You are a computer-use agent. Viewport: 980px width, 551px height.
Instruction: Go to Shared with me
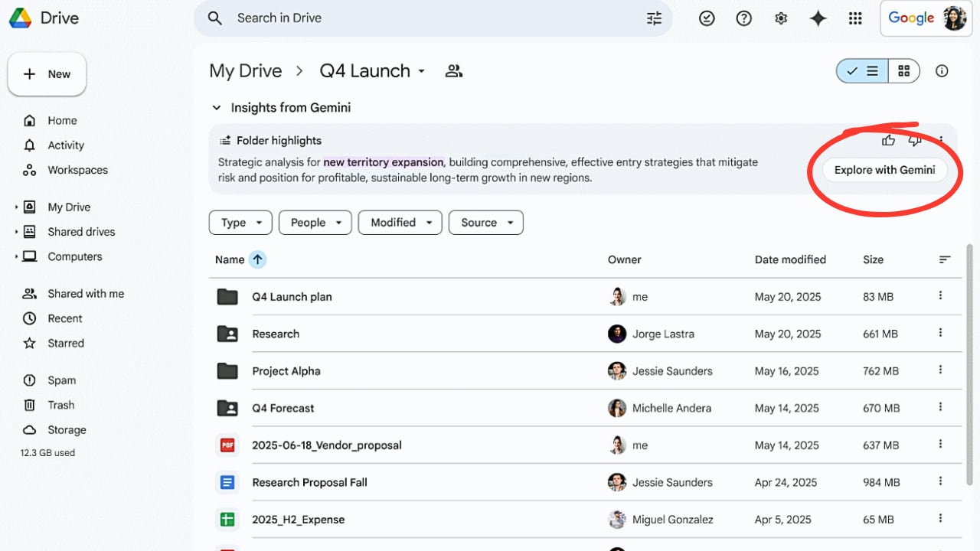coord(85,294)
